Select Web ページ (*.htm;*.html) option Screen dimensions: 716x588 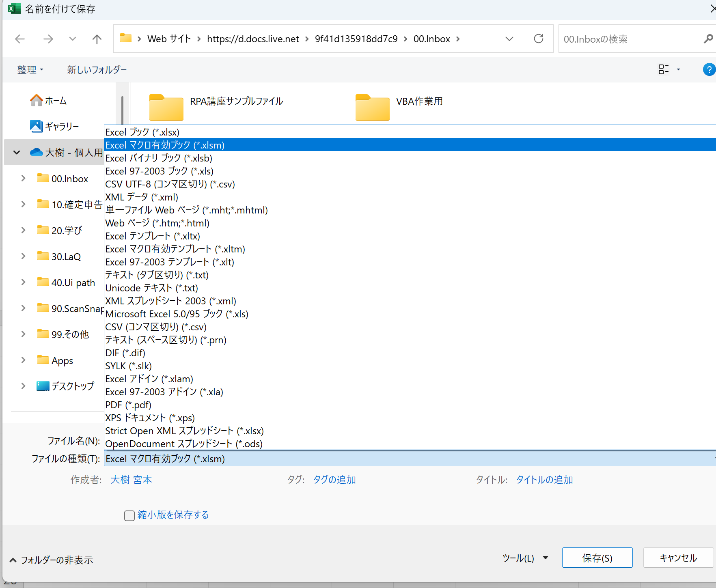pyautogui.click(x=410, y=223)
